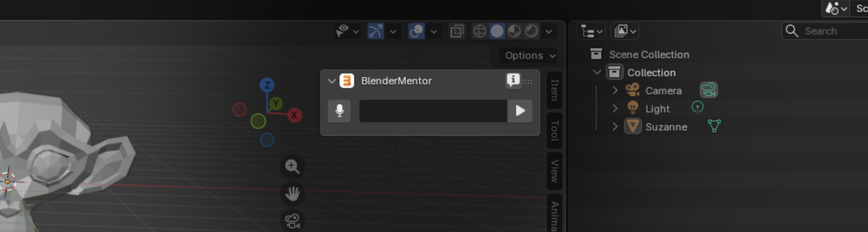868x232 pixels.
Task: Toggle the viewport gizmos button
Action: coord(376,31)
